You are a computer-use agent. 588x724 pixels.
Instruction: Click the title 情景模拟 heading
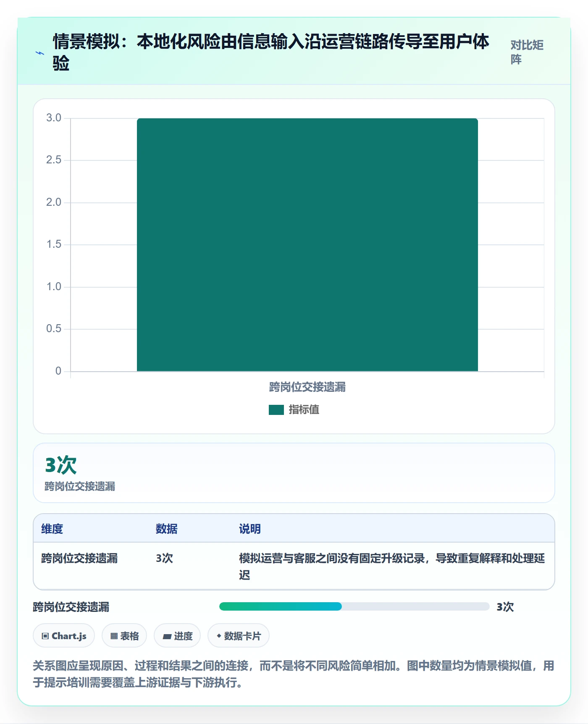271,52
